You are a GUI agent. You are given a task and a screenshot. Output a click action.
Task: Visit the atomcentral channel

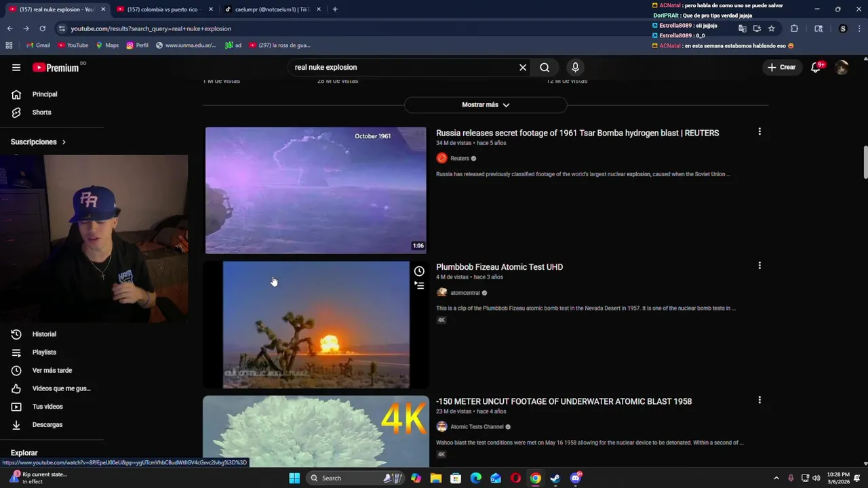click(465, 293)
